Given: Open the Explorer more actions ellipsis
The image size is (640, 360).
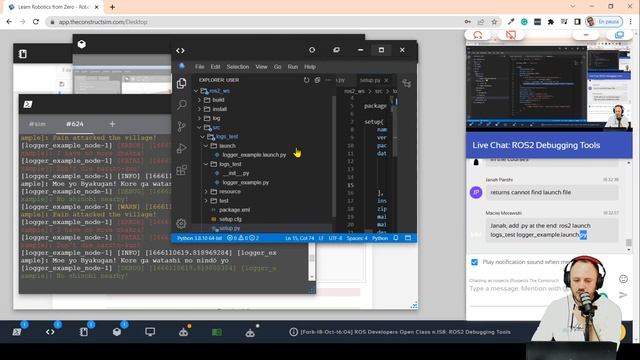Looking at the screenshot, I should [x=328, y=80].
